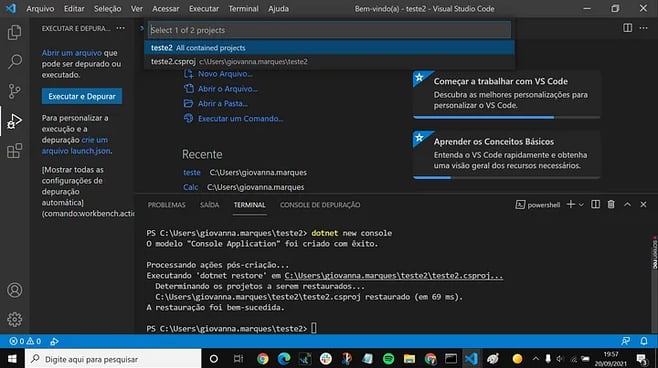This screenshot has height=368, width=658.
Task: Open the Search view in activity bar
Action: 14,62
